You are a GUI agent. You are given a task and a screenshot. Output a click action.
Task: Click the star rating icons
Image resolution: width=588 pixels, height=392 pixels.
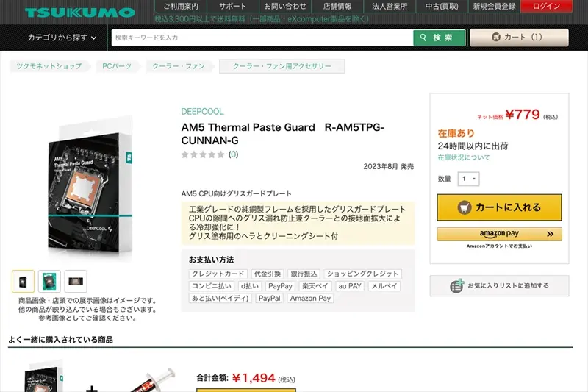pos(203,154)
